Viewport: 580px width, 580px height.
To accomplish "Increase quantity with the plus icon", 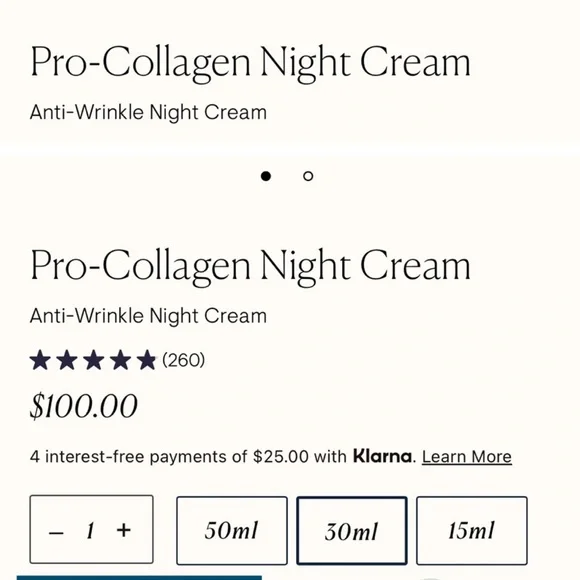I will [x=124, y=530].
